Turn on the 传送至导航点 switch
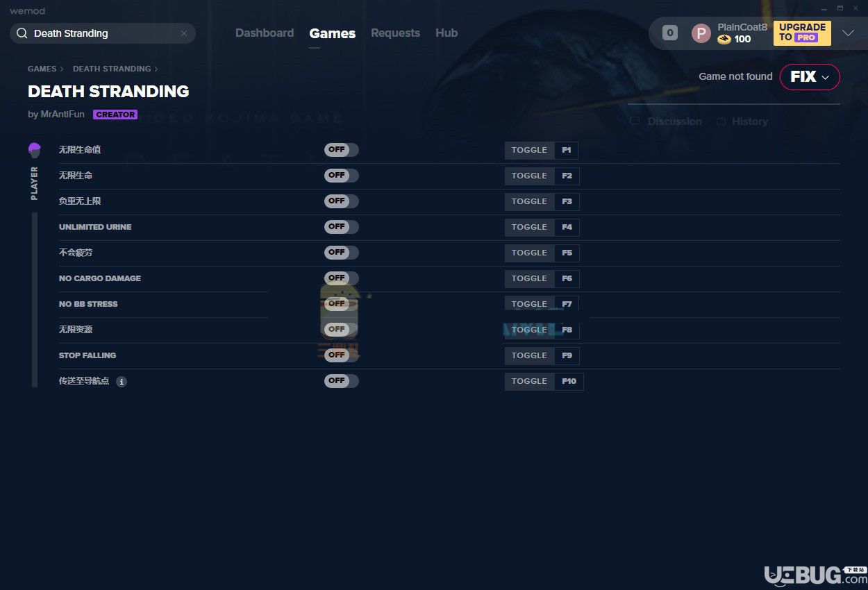The width and height of the screenshot is (868, 590). click(342, 381)
